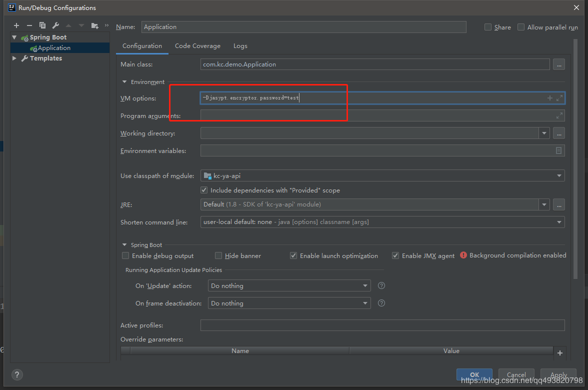The height and width of the screenshot is (390, 588).
Task: Click the browse button next to Main class
Action: coord(558,64)
